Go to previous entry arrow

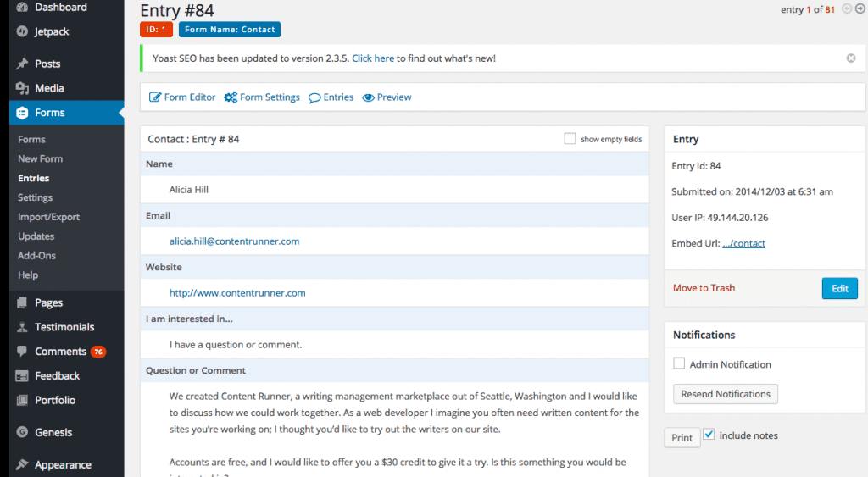coord(847,8)
